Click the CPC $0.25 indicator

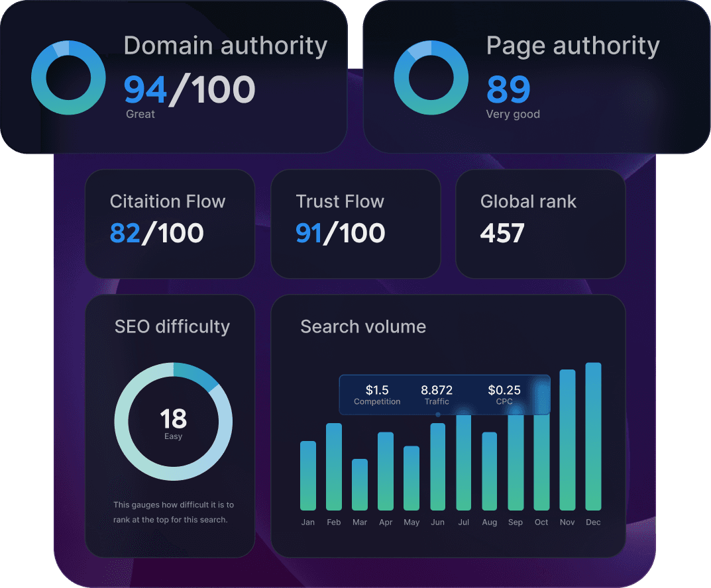504,395
